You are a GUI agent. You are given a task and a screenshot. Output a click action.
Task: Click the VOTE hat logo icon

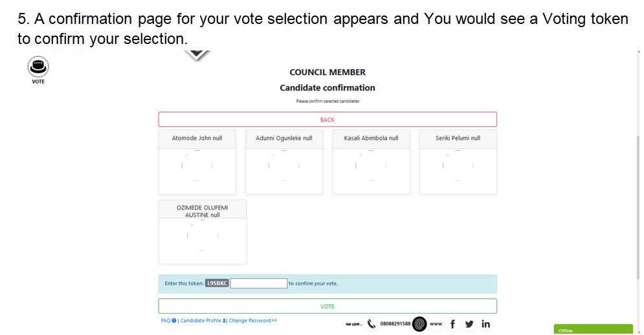(x=38, y=66)
